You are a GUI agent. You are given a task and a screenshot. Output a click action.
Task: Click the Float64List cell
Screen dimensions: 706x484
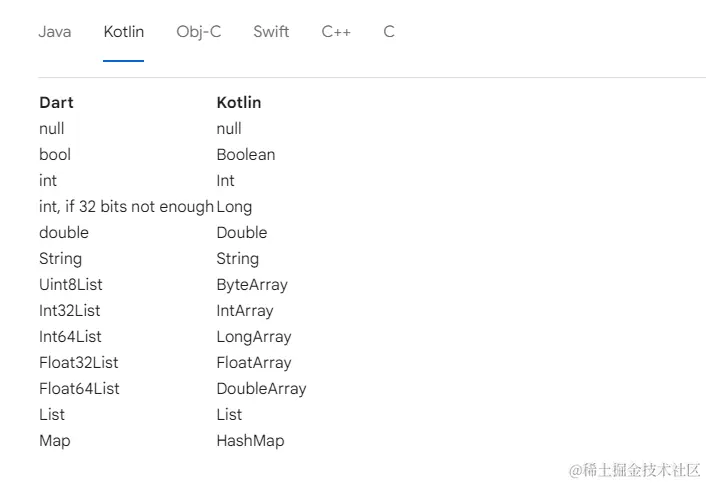click(x=79, y=389)
